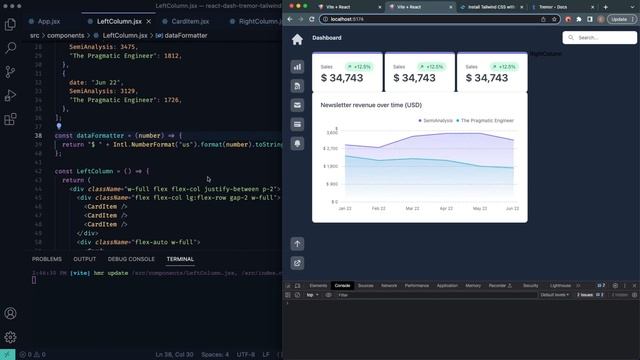Click the up arrow sidebar icon
This screenshot has width=640, height=360.
coord(297,244)
